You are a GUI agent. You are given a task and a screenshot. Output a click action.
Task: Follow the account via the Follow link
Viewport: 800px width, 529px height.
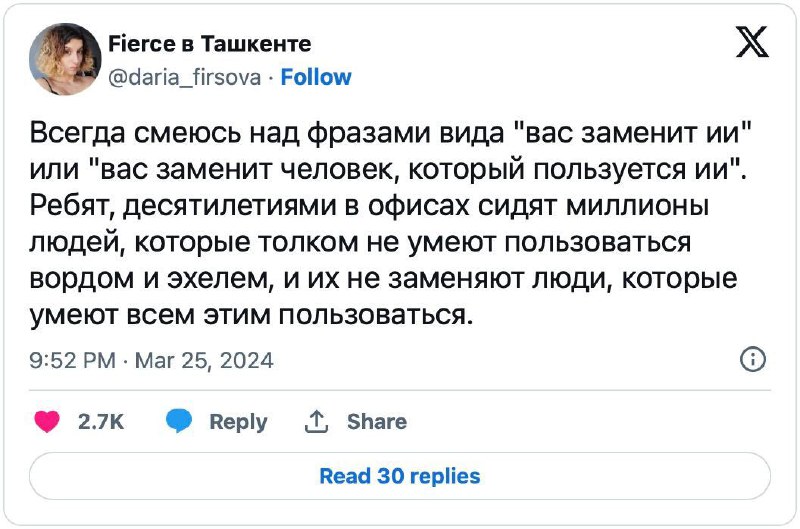coord(316,78)
